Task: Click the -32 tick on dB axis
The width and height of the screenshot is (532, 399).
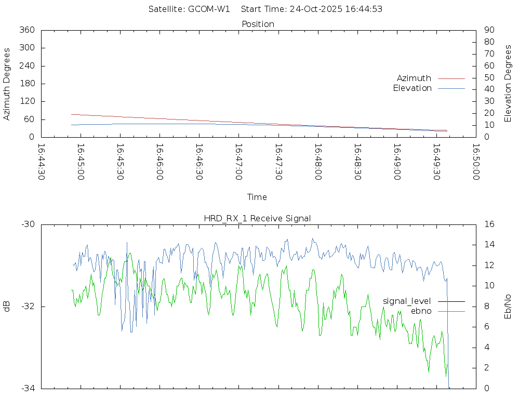Action: tap(27, 307)
